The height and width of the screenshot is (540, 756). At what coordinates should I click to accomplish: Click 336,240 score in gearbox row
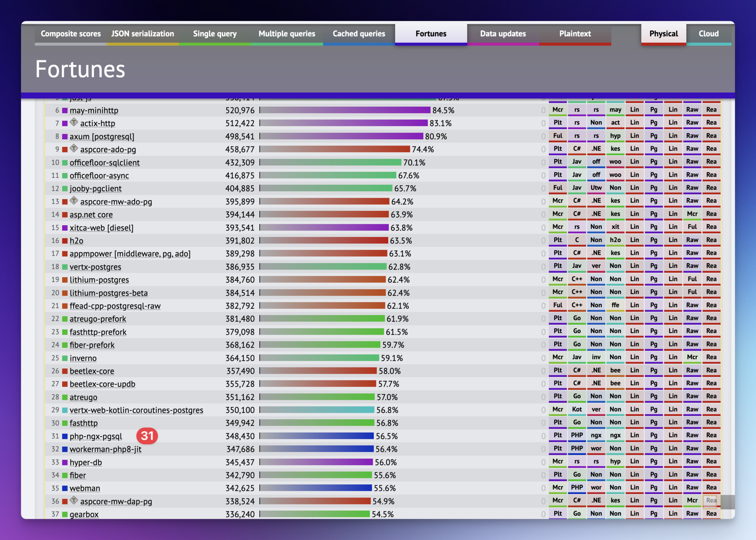[x=240, y=514]
